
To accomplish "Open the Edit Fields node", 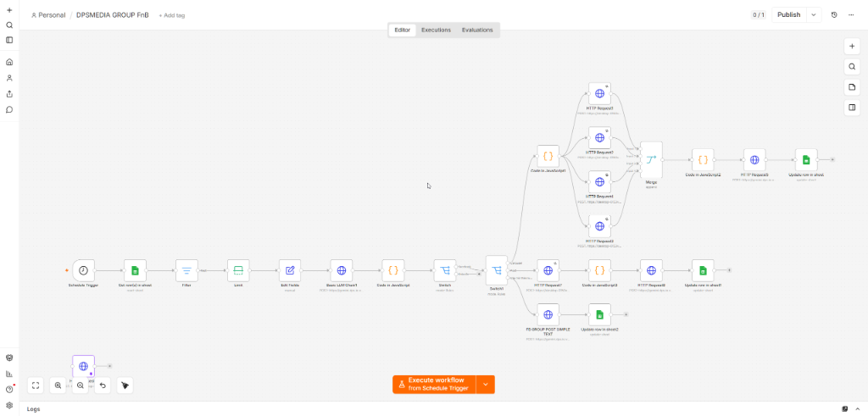I will point(290,270).
